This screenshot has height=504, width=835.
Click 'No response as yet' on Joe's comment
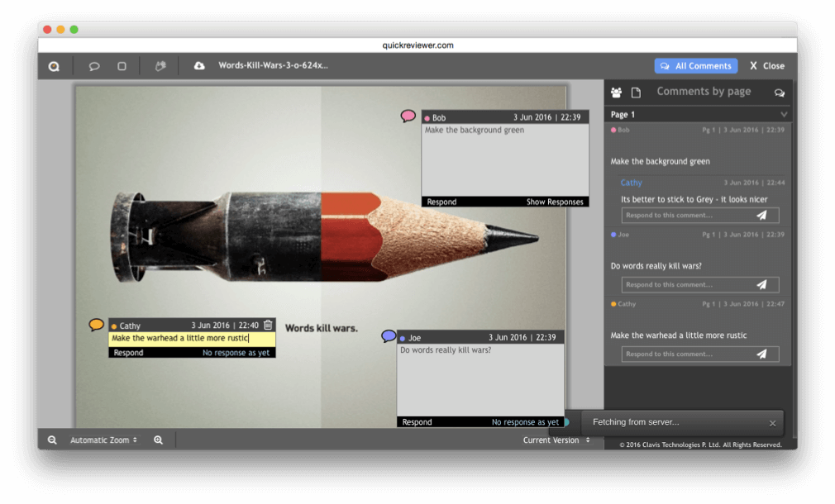tap(525, 422)
